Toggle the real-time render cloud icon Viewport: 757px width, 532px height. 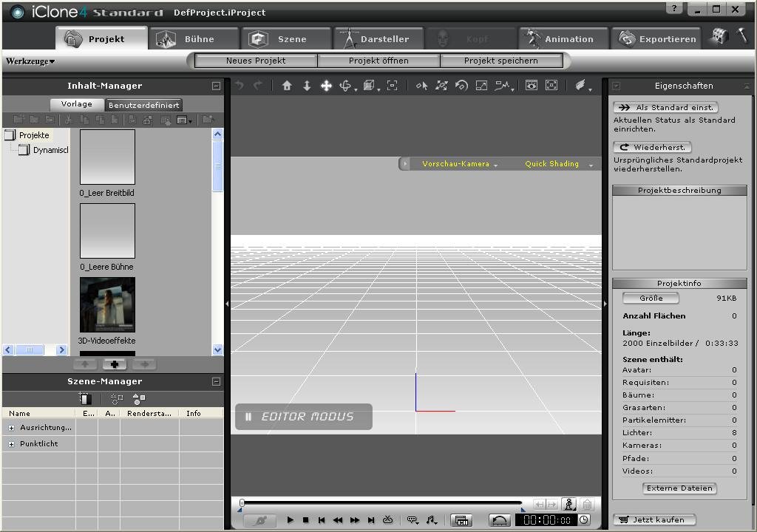[x=387, y=520]
